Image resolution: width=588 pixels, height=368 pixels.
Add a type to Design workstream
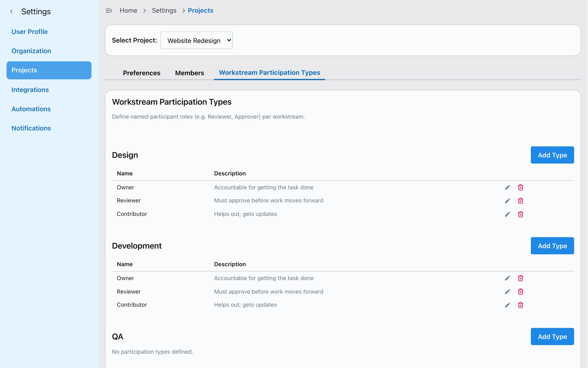tap(552, 155)
